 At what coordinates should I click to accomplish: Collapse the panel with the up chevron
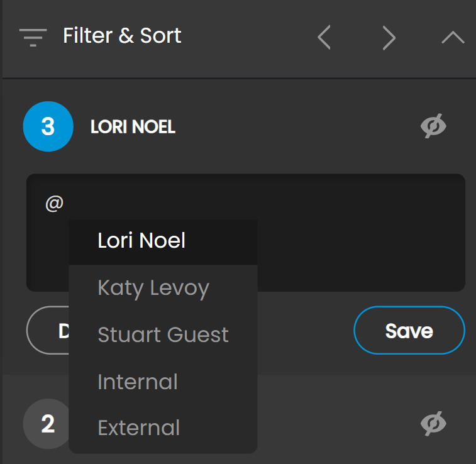click(453, 38)
